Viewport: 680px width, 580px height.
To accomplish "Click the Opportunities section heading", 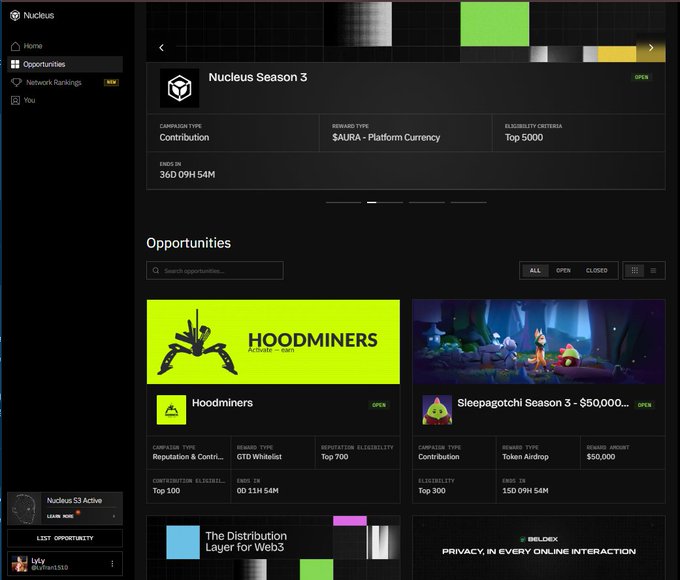I will [189, 243].
